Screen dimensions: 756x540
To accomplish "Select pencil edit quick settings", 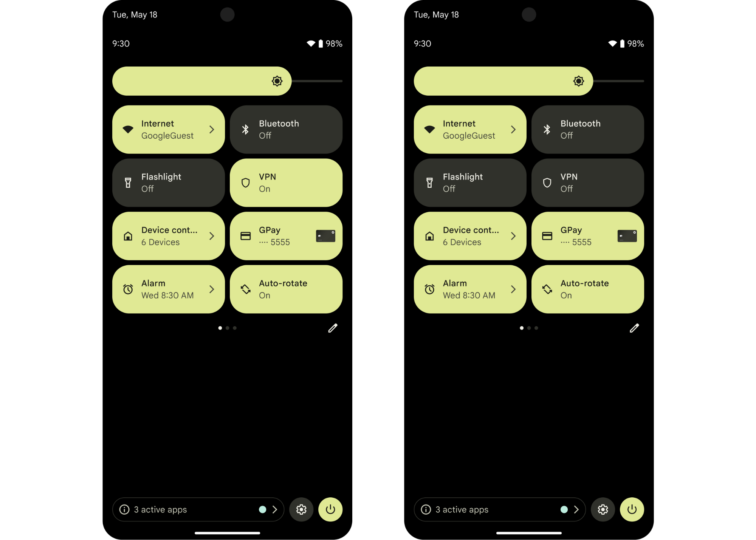I will [x=332, y=328].
